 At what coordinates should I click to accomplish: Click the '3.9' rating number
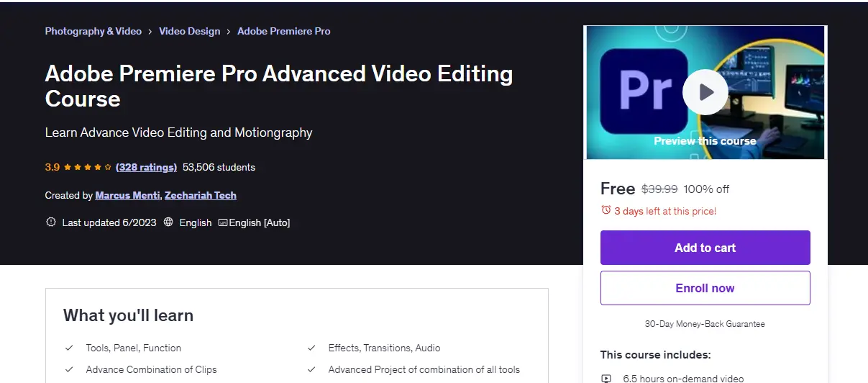tap(52, 167)
